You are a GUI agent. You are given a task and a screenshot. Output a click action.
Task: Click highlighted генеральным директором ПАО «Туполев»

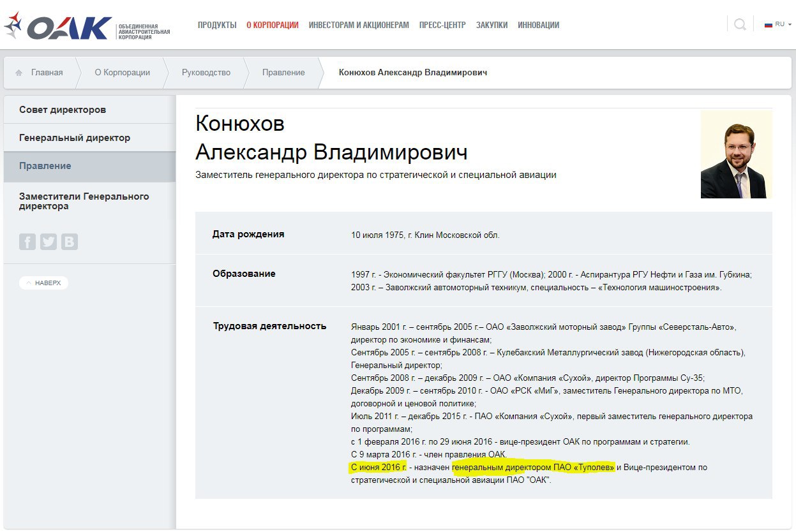click(x=533, y=468)
